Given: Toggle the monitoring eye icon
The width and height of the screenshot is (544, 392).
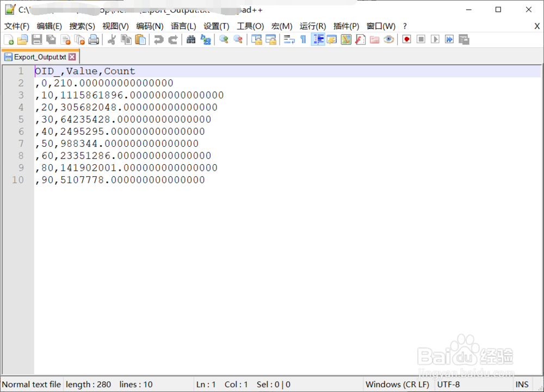Looking at the screenshot, I should (x=388, y=40).
